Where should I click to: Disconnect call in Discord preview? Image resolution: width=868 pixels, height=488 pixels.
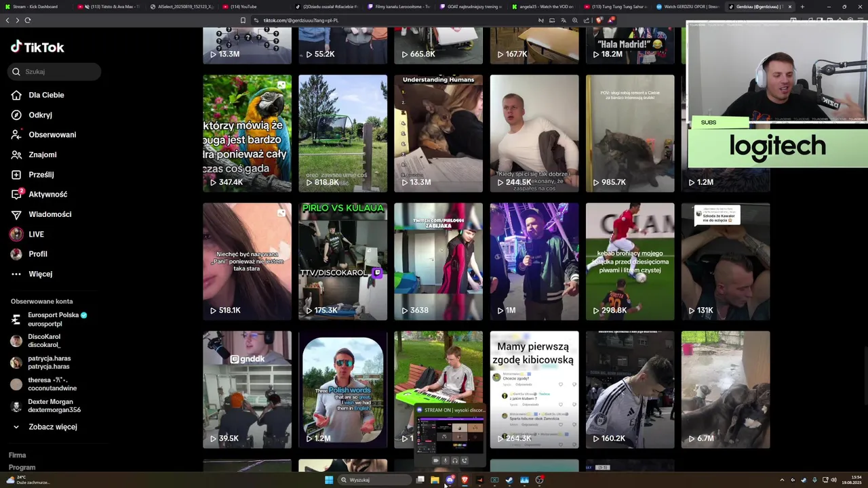tap(465, 461)
